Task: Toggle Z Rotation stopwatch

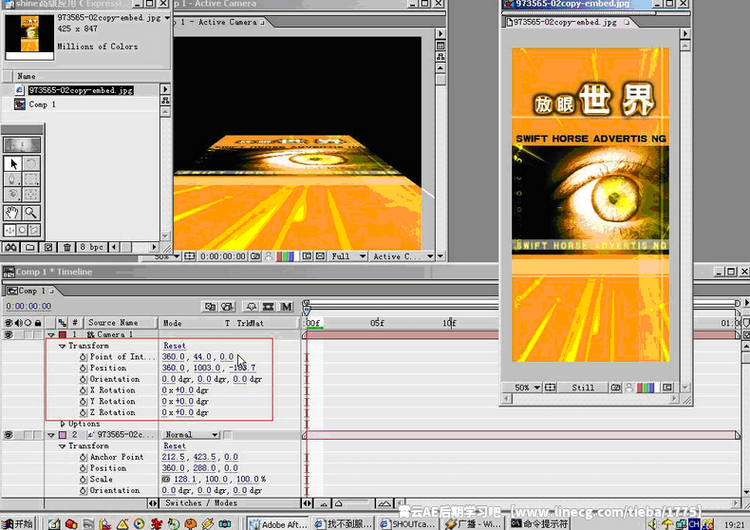Action: (x=83, y=412)
